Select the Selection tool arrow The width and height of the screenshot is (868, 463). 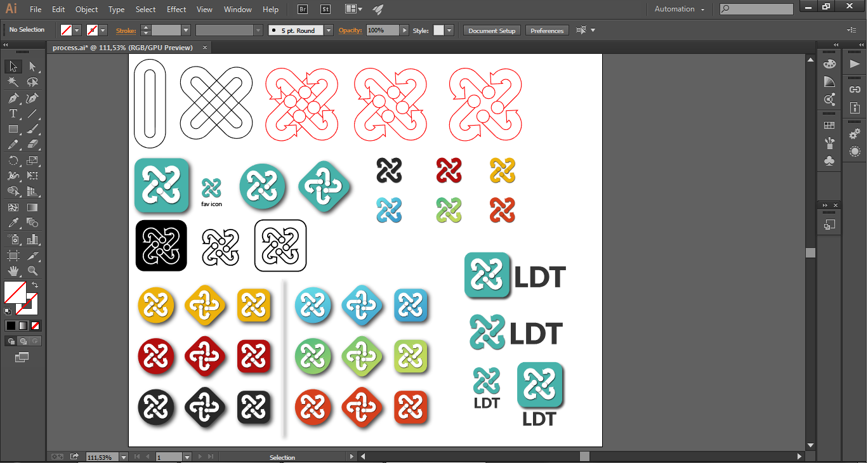(x=13, y=67)
